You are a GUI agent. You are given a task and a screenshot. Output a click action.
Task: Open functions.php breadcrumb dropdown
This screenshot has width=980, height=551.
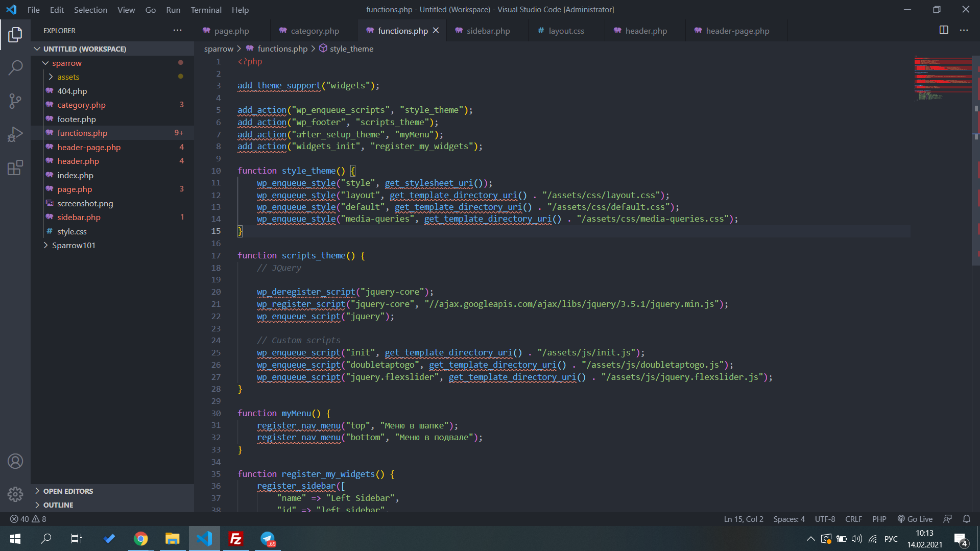click(x=277, y=49)
